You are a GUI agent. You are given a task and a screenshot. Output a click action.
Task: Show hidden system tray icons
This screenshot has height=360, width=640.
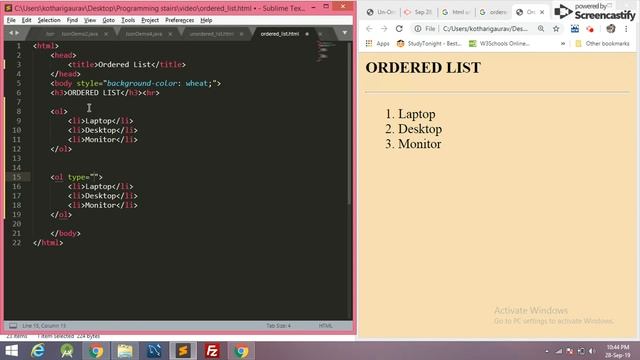(547, 351)
